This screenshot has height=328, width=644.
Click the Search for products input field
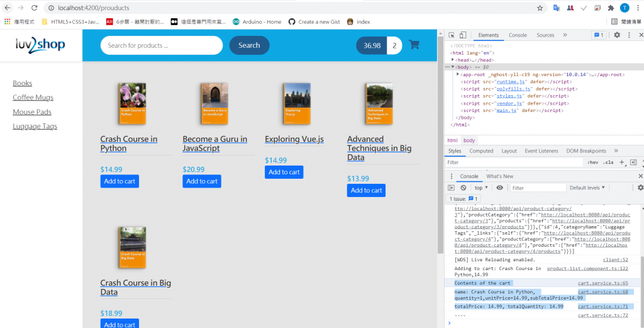point(162,45)
